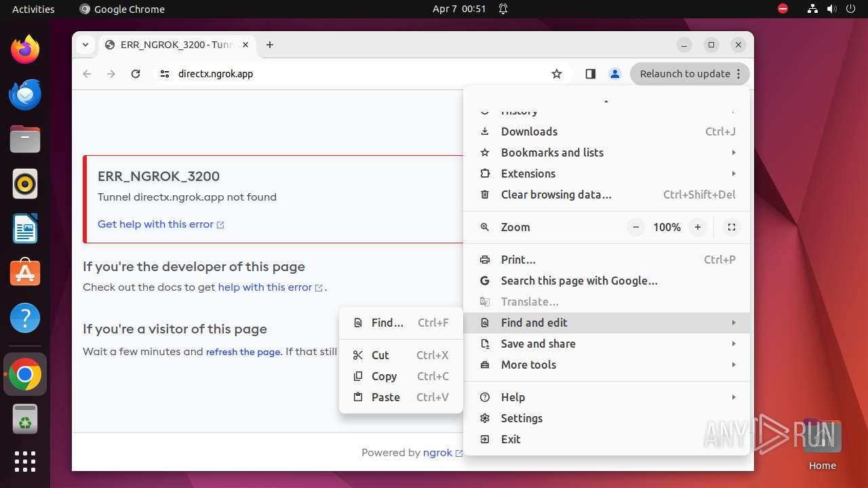
Task: Open the Activities overview
Action: pos(33,9)
